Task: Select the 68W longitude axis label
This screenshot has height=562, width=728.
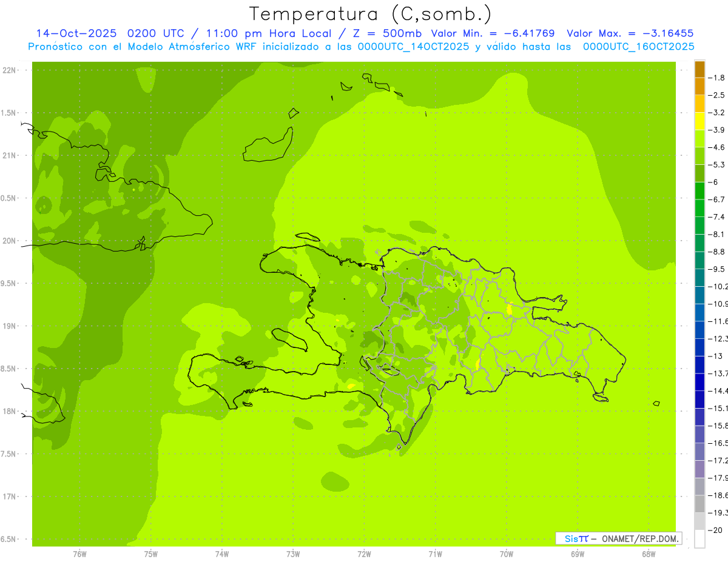Action: coord(648,554)
